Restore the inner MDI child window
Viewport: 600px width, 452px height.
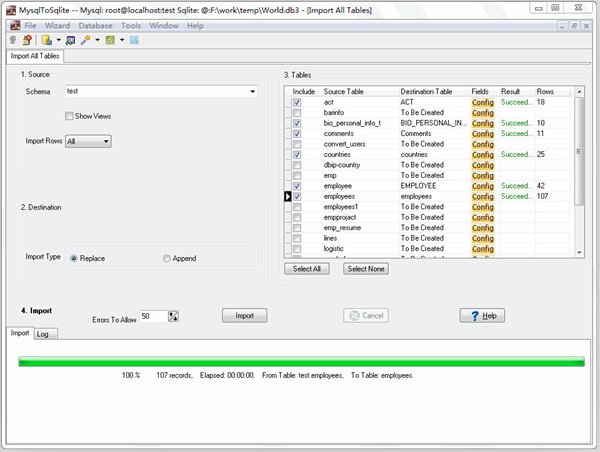coord(574,26)
